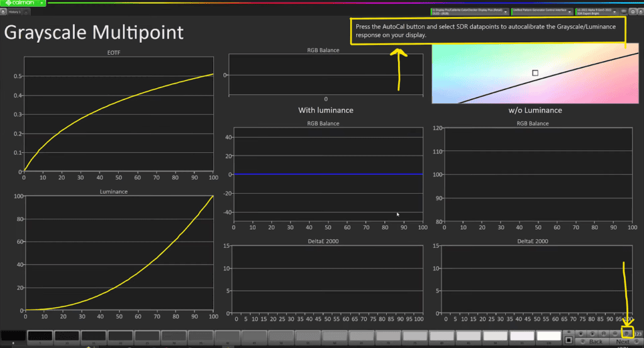
Task: Click the Grayscale Multipoint page title
Action: point(94,33)
